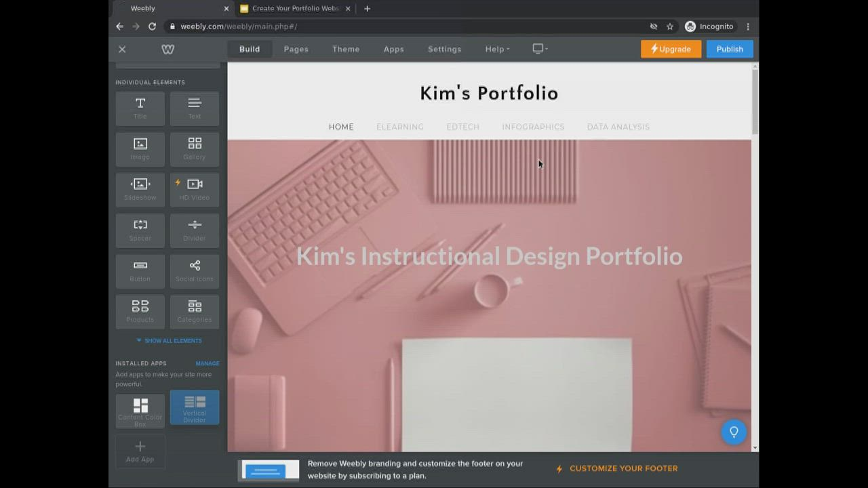Pick the Divider element tile
This screenshot has height=488, width=868.
(195, 230)
